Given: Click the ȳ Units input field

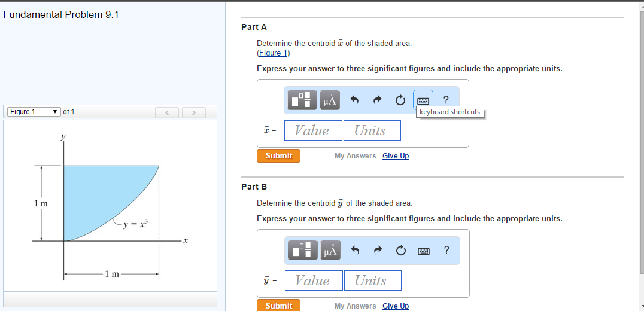Looking at the screenshot, I should 372,280.
